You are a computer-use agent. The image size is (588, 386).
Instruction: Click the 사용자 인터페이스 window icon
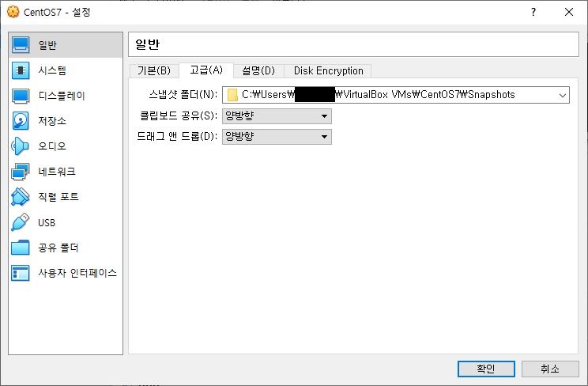click(21, 273)
